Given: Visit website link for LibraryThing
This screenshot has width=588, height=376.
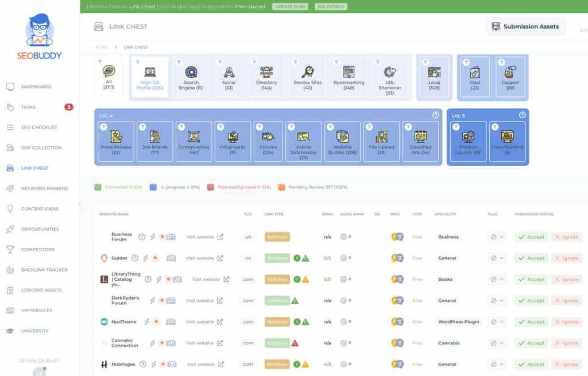Looking at the screenshot, I should click(211, 280).
